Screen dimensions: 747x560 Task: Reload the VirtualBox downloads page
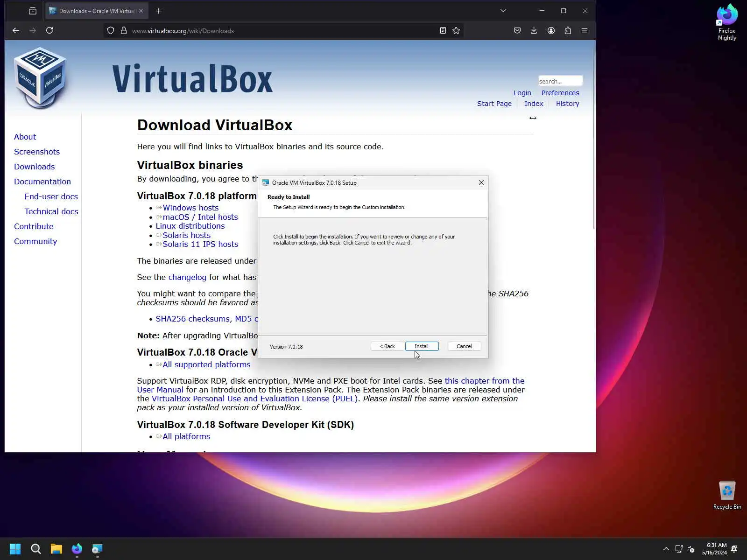pos(49,30)
